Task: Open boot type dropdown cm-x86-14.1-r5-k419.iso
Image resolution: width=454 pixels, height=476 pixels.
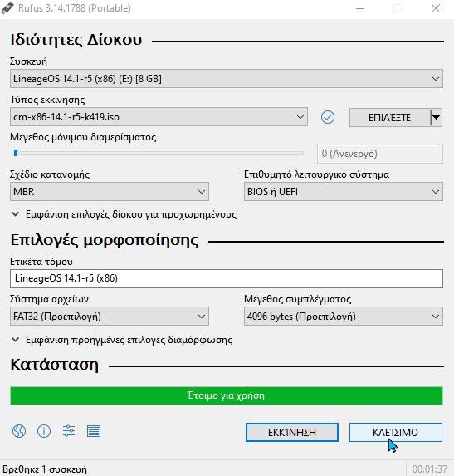Action: [159, 116]
